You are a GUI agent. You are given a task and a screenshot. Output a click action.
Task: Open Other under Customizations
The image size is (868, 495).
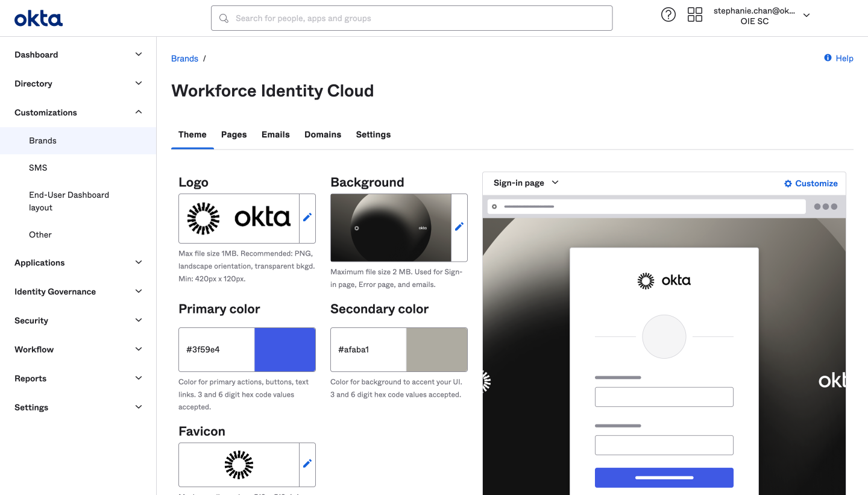click(x=40, y=235)
